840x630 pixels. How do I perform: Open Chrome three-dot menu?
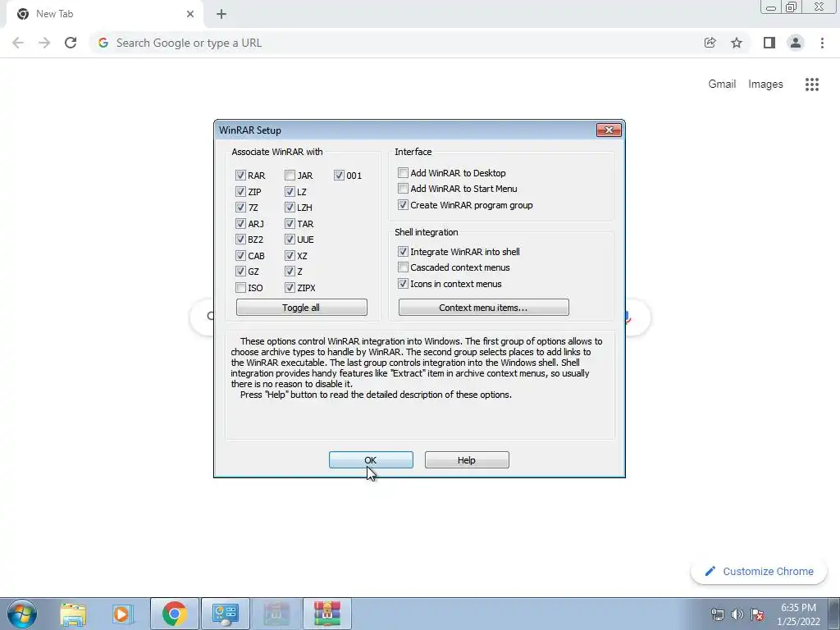[822, 43]
